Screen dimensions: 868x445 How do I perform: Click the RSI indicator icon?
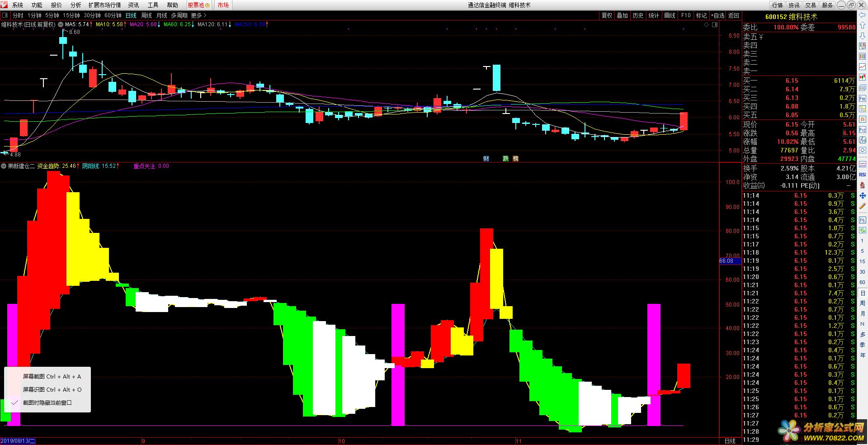click(x=863, y=175)
